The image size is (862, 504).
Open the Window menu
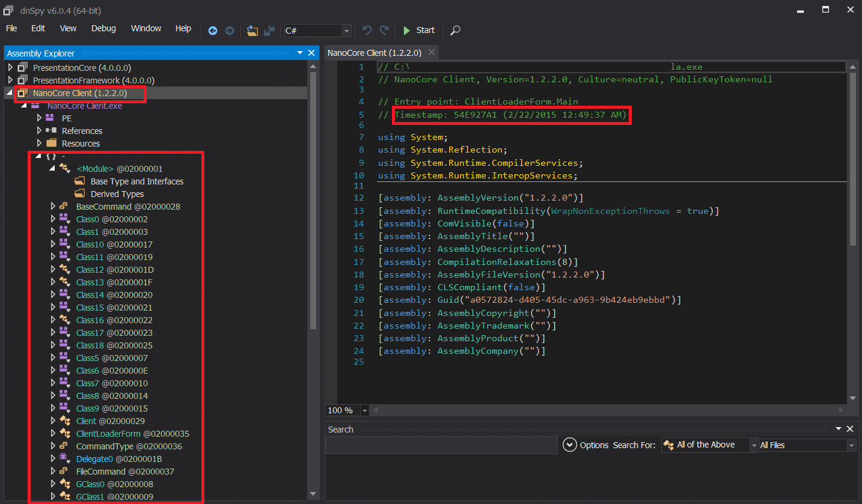146,28
